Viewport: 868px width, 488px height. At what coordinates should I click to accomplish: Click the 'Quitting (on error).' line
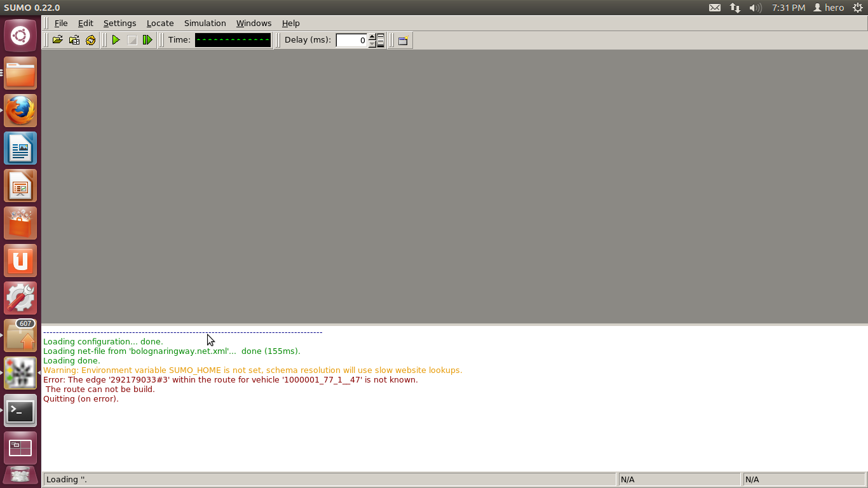click(81, 398)
